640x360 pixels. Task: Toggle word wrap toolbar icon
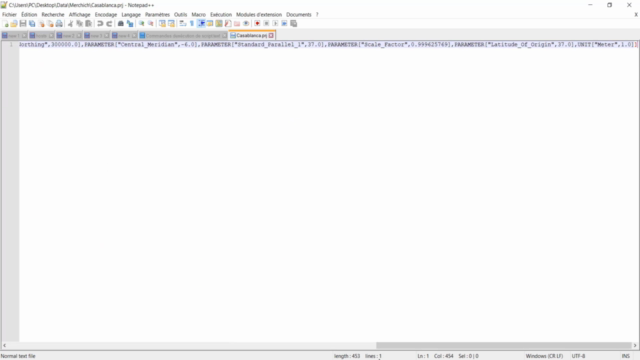coord(182,24)
